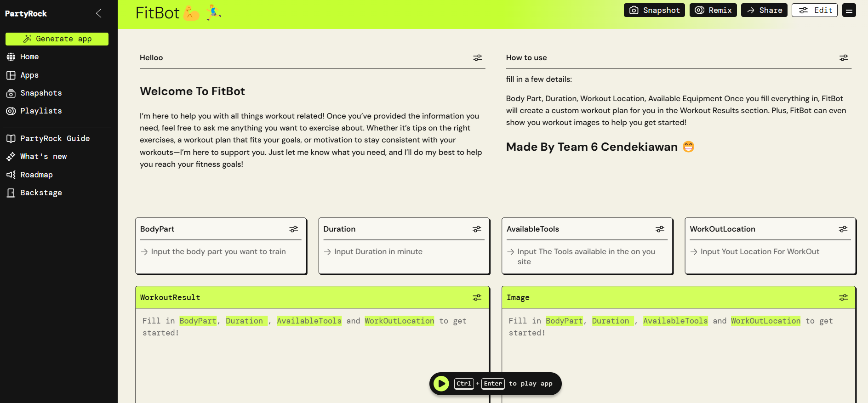This screenshot has height=403, width=868.
Task: Open settings icon on Helloo widget
Action: pyautogui.click(x=478, y=58)
